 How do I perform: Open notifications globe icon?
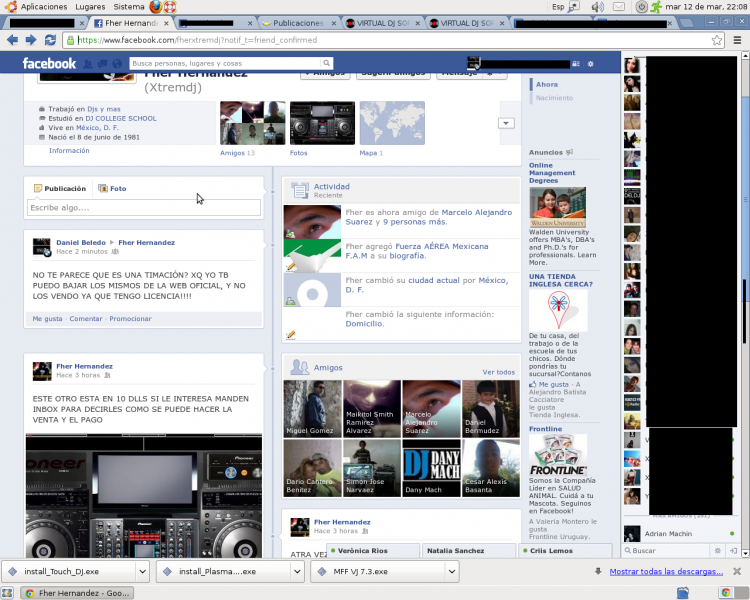[x=117, y=64]
